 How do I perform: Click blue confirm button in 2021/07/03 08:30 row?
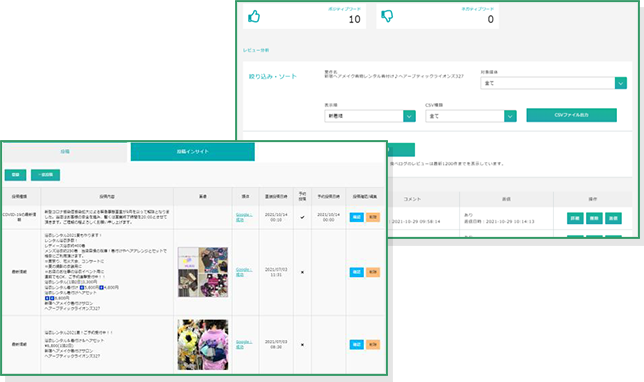pos(356,345)
